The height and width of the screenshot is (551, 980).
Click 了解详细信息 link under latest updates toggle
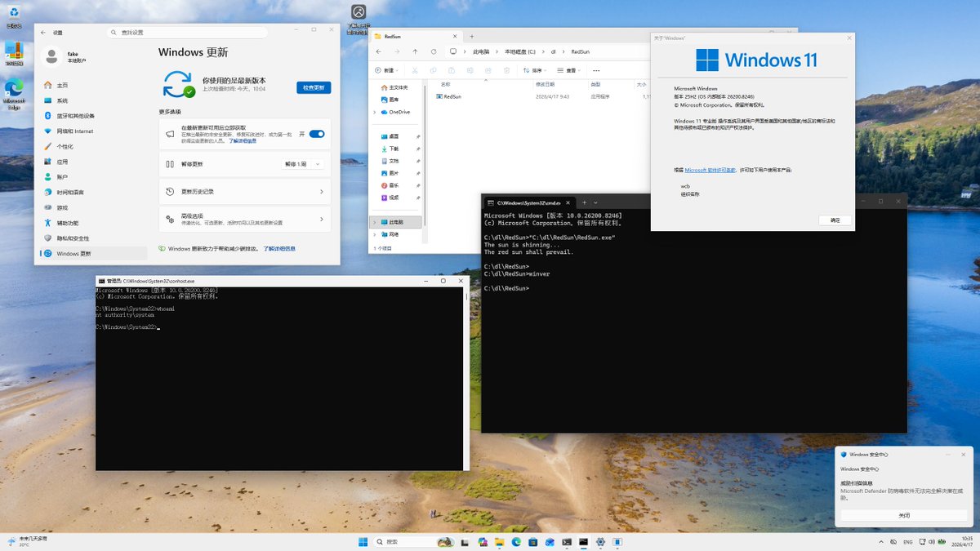(243, 140)
